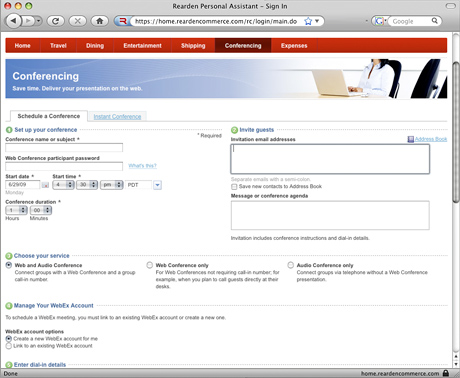Open the duration Hours dropdown
This screenshot has height=378, width=460.
click(16, 210)
